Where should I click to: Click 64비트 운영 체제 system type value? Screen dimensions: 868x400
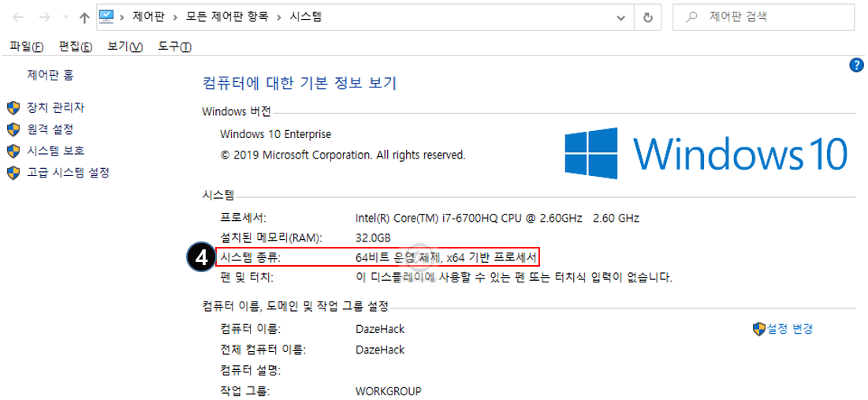click(x=446, y=257)
